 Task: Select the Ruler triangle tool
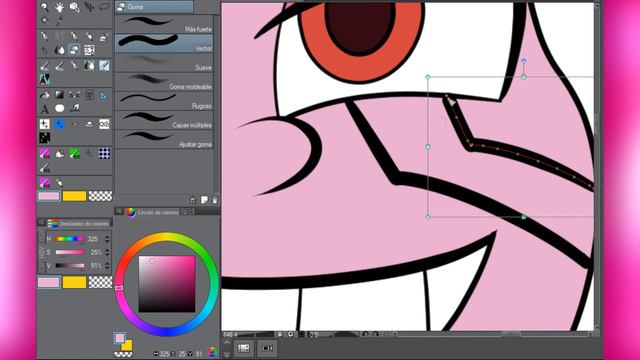[104, 95]
